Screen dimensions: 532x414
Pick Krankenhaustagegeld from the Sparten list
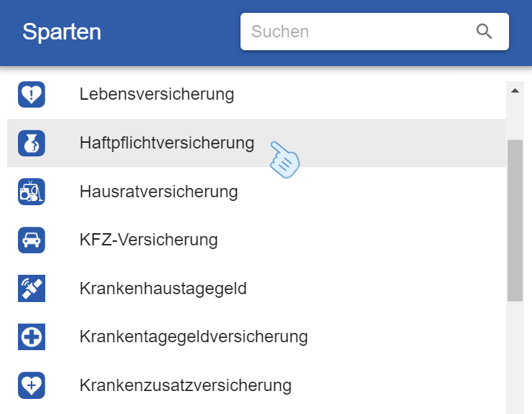(x=163, y=288)
